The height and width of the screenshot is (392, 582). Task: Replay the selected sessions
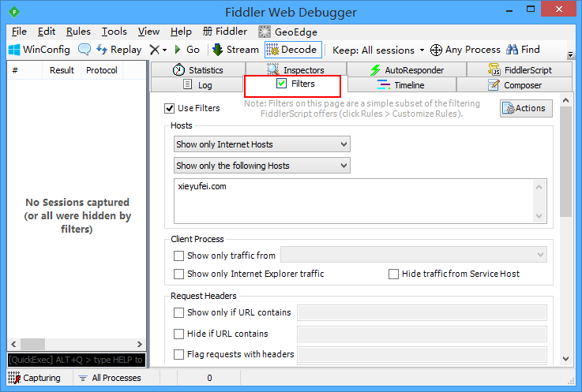[x=118, y=50]
